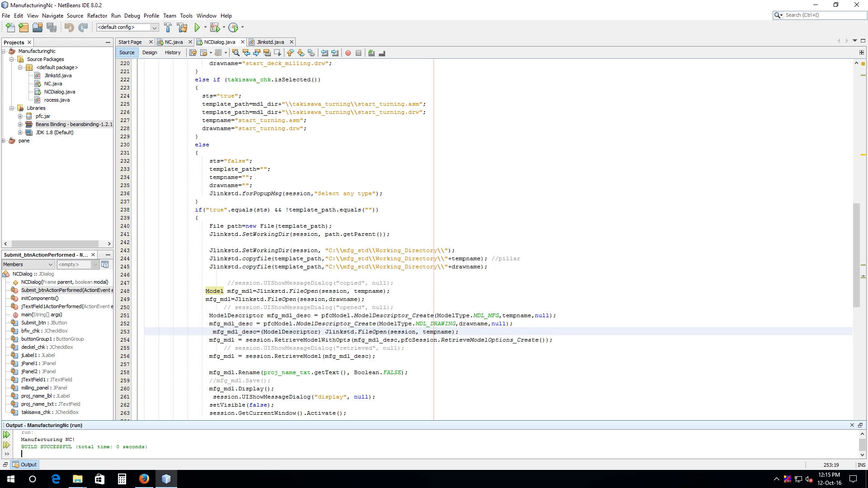Expand the pfc.jar library node
868x488 pixels.
[20, 116]
